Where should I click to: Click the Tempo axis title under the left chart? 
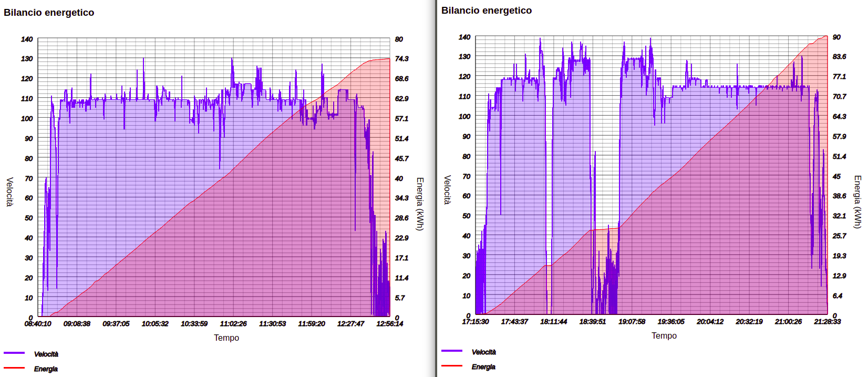[226, 338]
